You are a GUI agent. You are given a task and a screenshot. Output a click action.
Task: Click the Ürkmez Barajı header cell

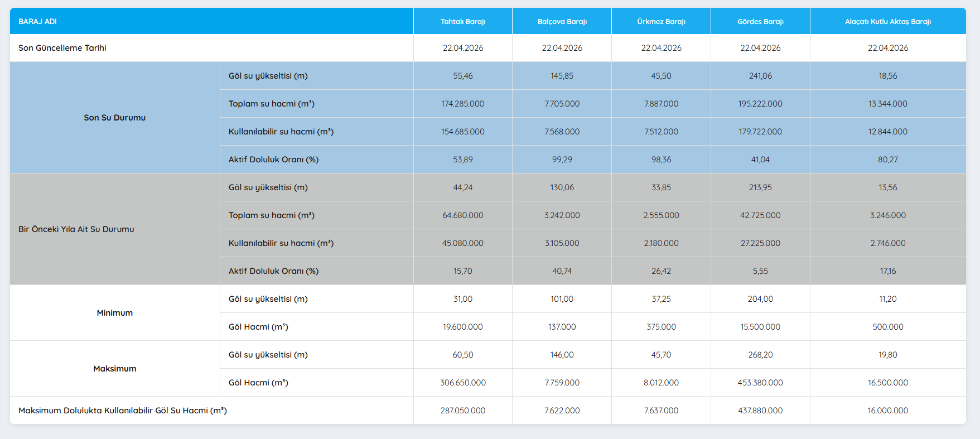click(661, 22)
